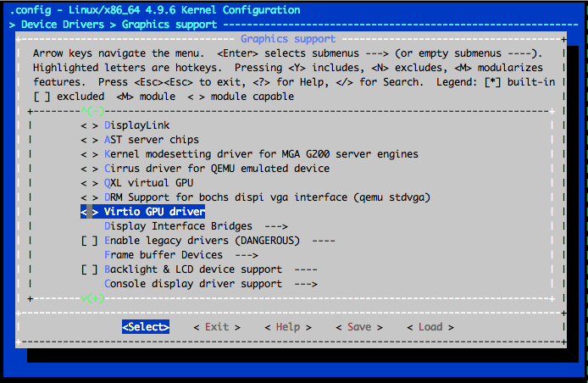The height and width of the screenshot is (383, 588).
Task: Click the Exit button
Action: coord(217,327)
